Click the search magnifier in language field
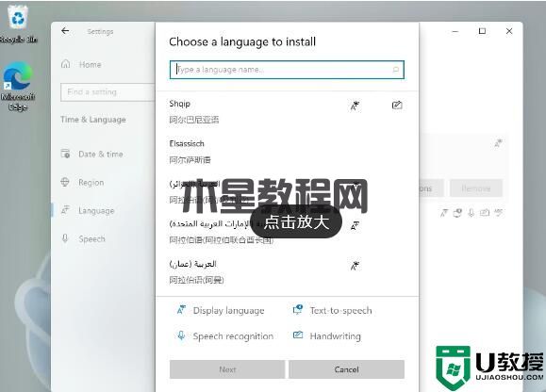This screenshot has width=546, height=392. pos(395,70)
